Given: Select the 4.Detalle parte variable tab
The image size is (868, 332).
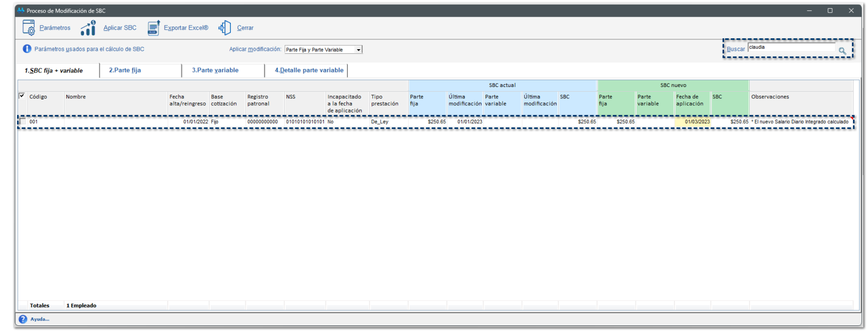Looking at the screenshot, I should [x=308, y=70].
